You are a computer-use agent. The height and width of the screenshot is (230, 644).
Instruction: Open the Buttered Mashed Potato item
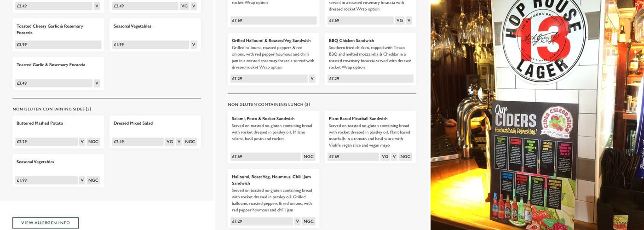[x=40, y=123]
